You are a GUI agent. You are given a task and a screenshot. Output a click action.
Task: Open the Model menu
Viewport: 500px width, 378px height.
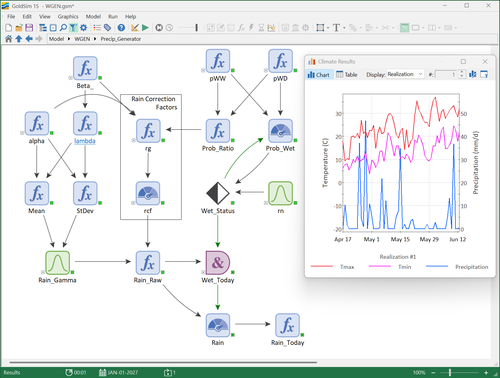click(93, 16)
